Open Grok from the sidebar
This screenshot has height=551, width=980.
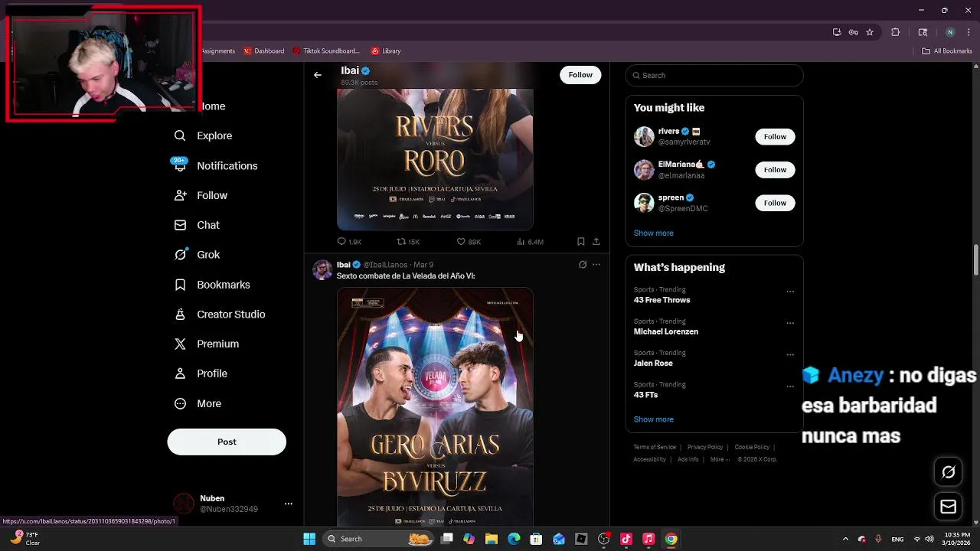198,255
